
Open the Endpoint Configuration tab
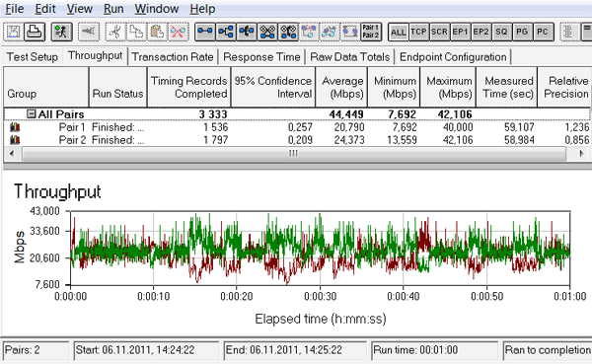click(x=453, y=57)
